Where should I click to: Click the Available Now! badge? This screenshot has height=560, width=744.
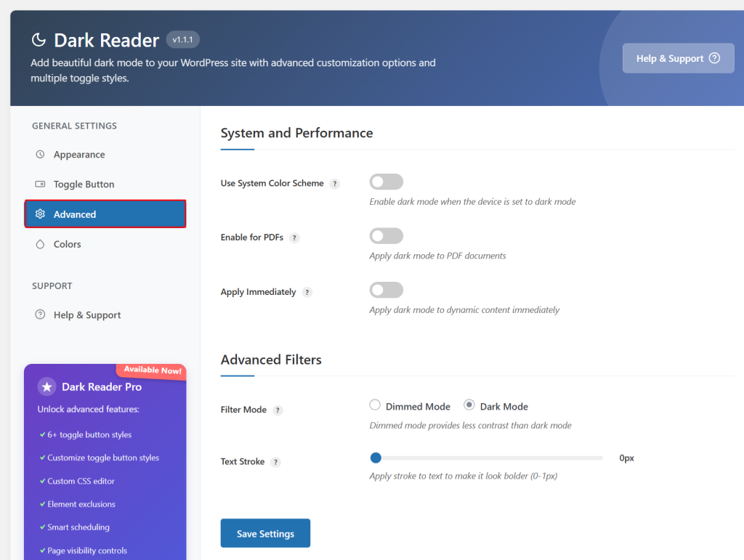tap(153, 370)
